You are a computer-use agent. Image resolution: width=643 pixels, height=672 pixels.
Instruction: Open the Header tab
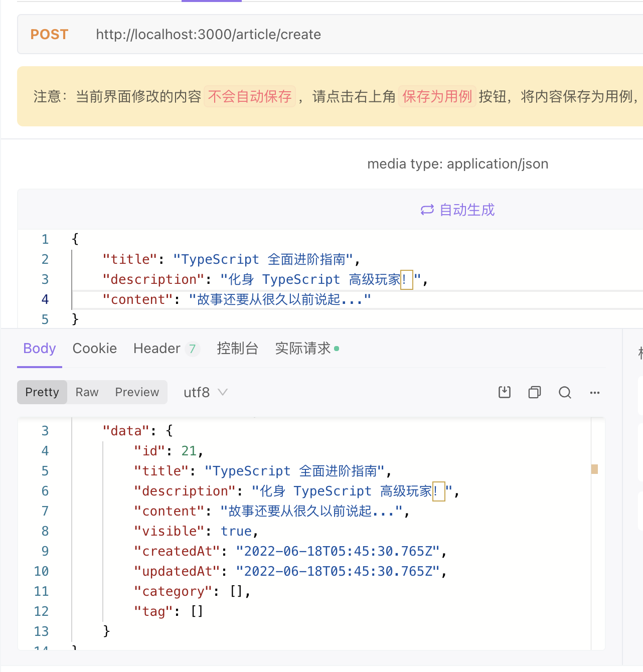(x=156, y=349)
